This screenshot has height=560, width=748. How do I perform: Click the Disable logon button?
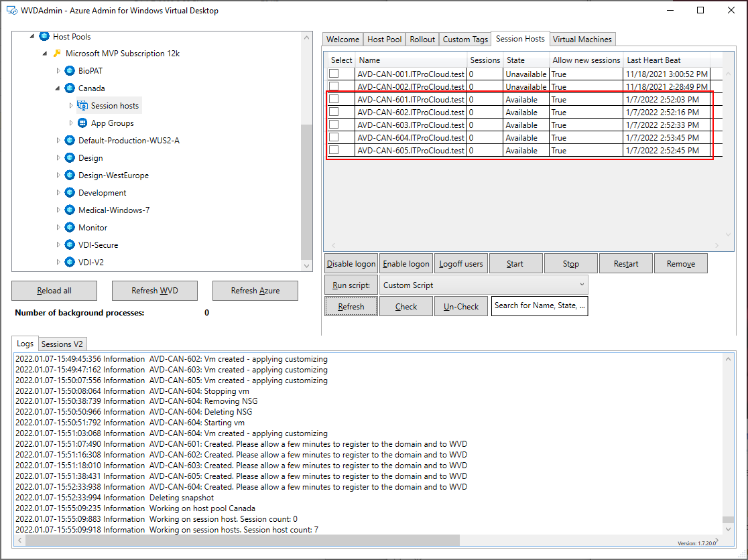(351, 263)
